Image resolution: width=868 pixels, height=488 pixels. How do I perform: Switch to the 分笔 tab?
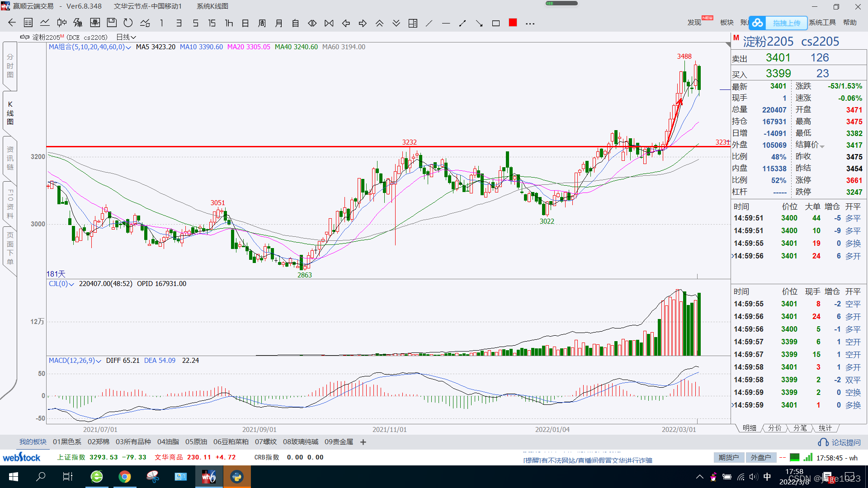point(800,428)
